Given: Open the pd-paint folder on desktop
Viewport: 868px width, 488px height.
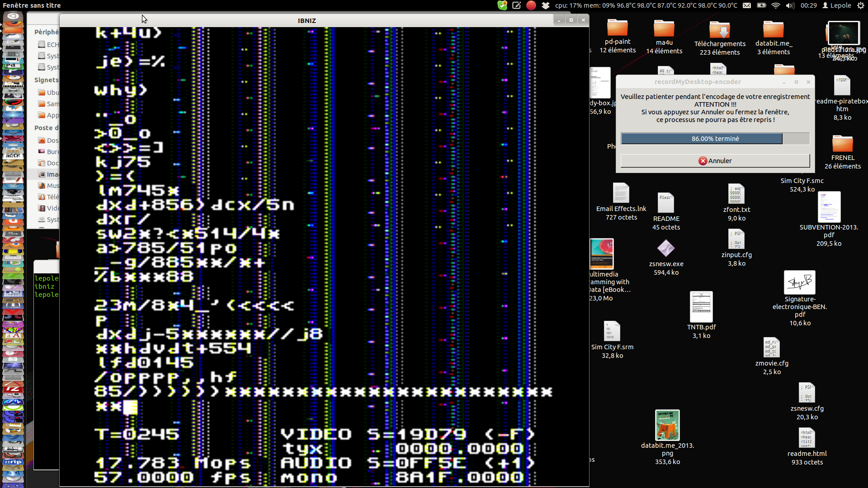Looking at the screenshot, I should coord(618,28).
